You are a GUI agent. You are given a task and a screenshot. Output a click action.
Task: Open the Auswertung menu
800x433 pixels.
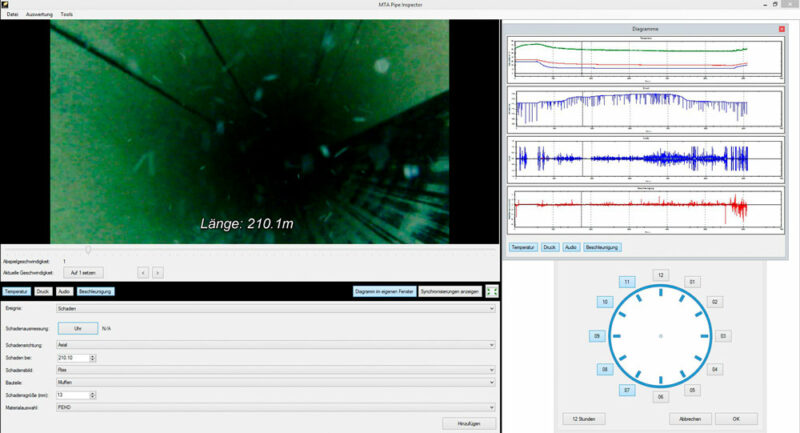click(x=40, y=15)
